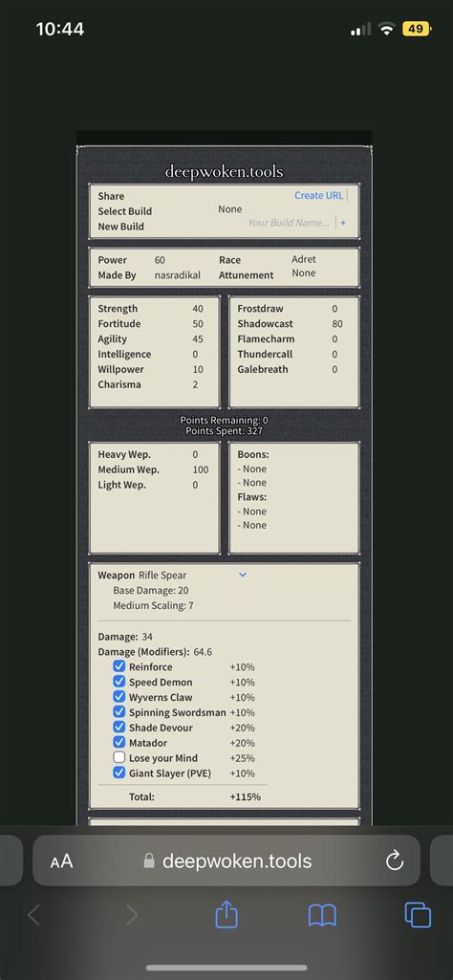453x980 pixels.
Task: Expand the Rifle Spear weapon dropdown
Action: click(243, 575)
